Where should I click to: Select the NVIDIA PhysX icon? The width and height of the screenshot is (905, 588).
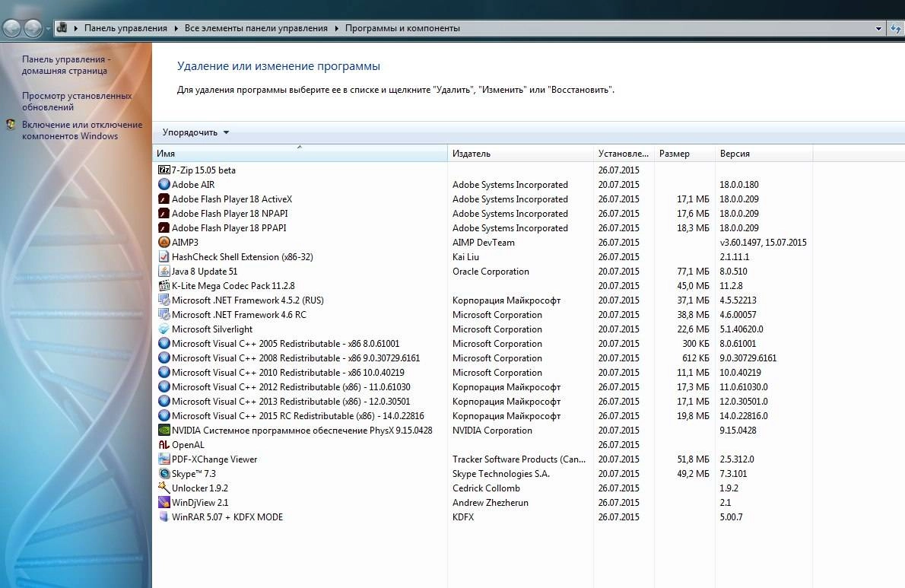point(164,430)
